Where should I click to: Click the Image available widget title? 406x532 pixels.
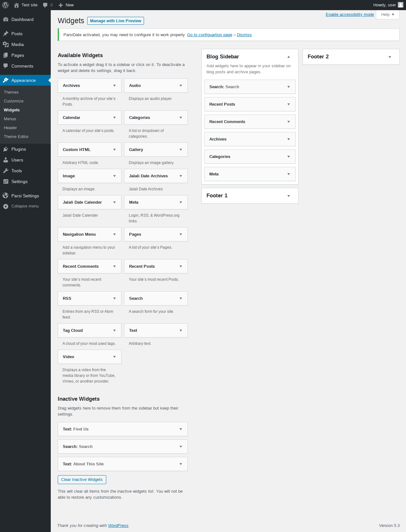(x=69, y=176)
